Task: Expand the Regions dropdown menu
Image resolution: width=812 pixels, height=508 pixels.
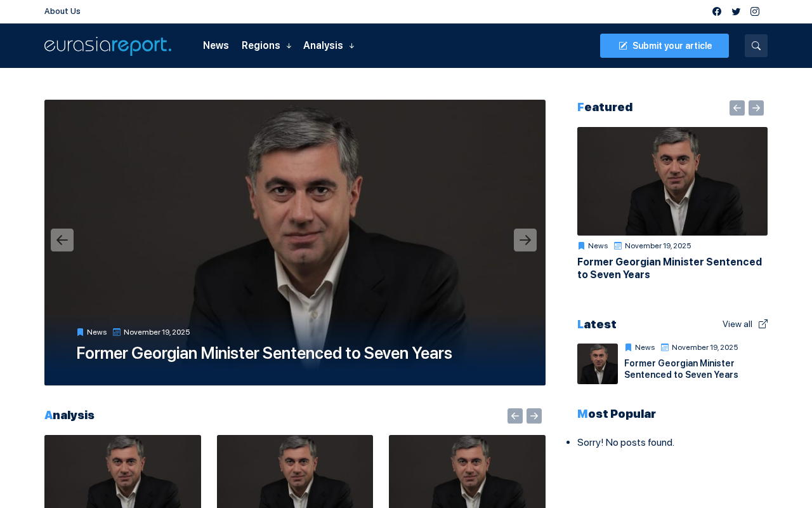Action: coord(266,46)
